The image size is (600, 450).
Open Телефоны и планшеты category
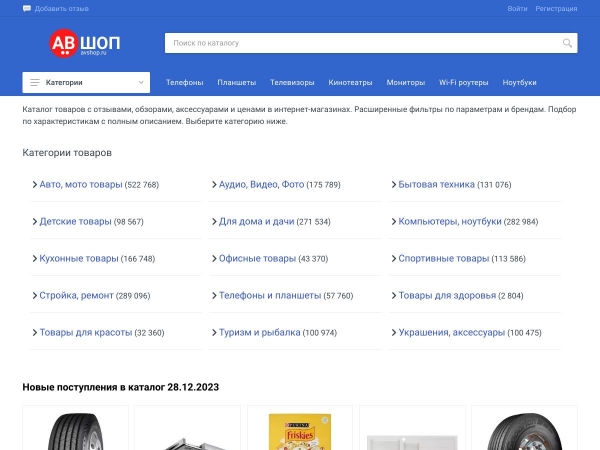coord(270,296)
